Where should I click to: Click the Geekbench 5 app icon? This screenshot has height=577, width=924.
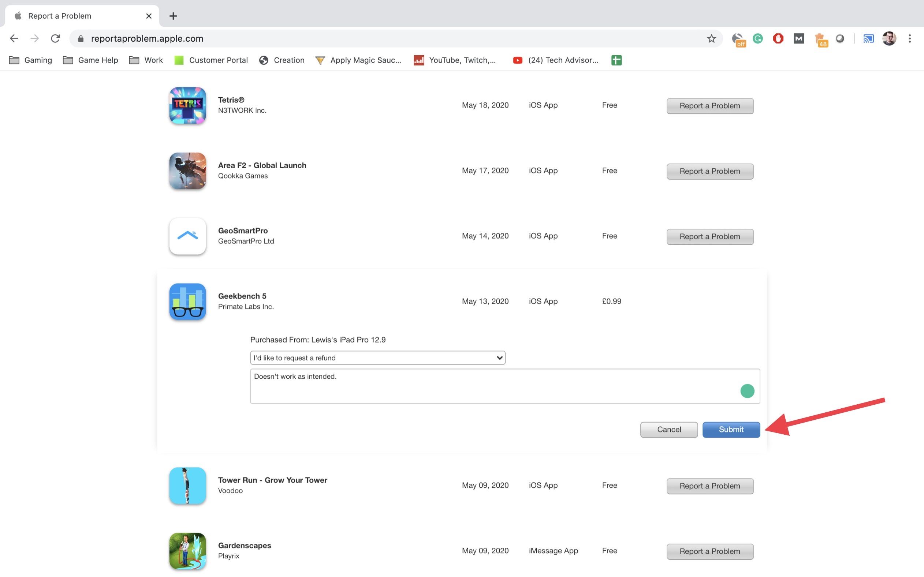187,301
